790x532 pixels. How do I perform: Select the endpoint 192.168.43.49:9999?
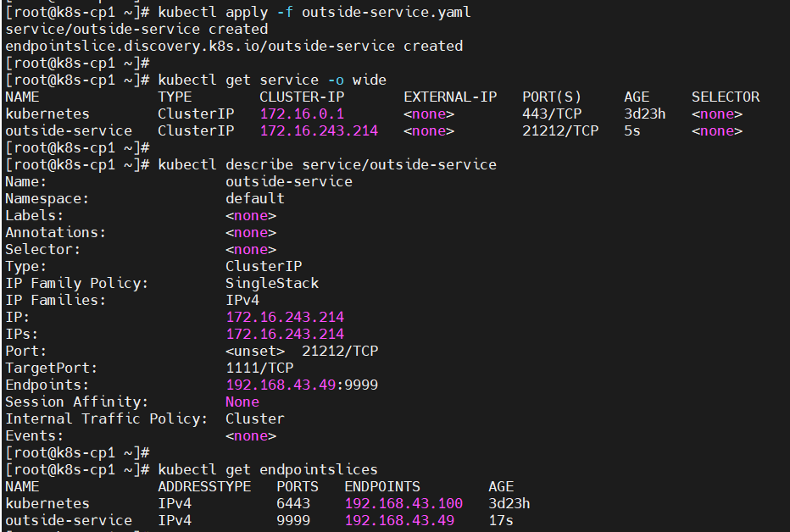coord(302,385)
